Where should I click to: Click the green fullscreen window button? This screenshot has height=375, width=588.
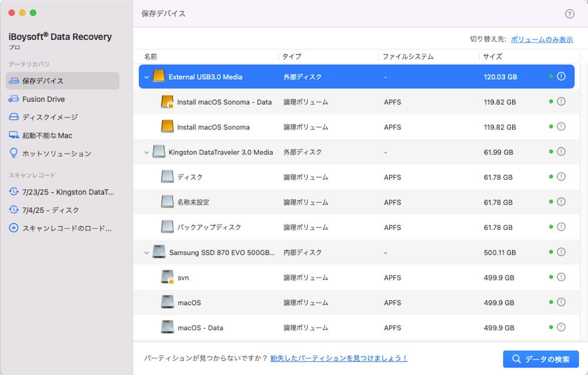pyautogui.click(x=33, y=13)
